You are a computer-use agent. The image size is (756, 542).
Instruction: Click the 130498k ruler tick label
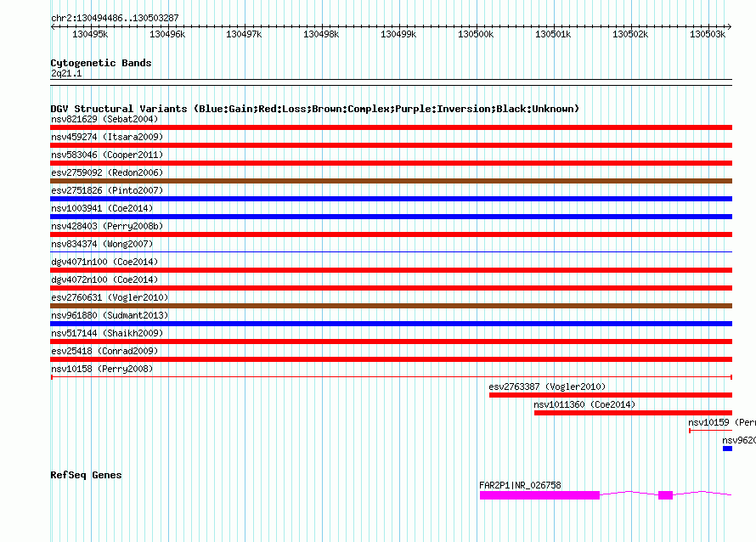coord(321,34)
